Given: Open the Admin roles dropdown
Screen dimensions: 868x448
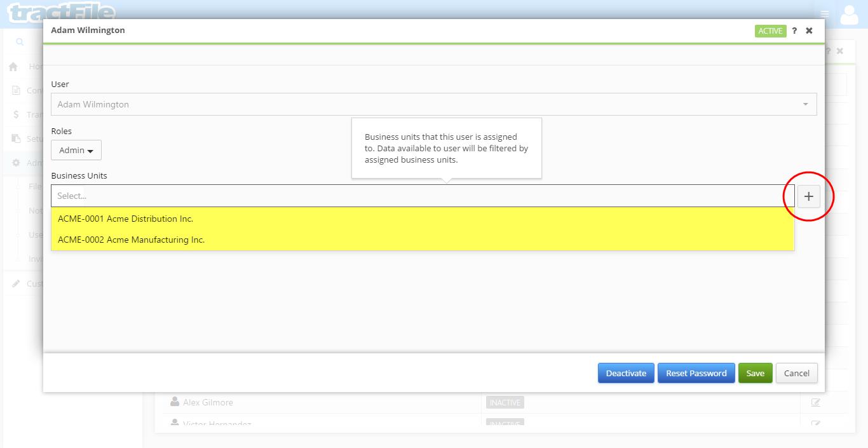Looking at the screenshot, I should coord(76,151).
